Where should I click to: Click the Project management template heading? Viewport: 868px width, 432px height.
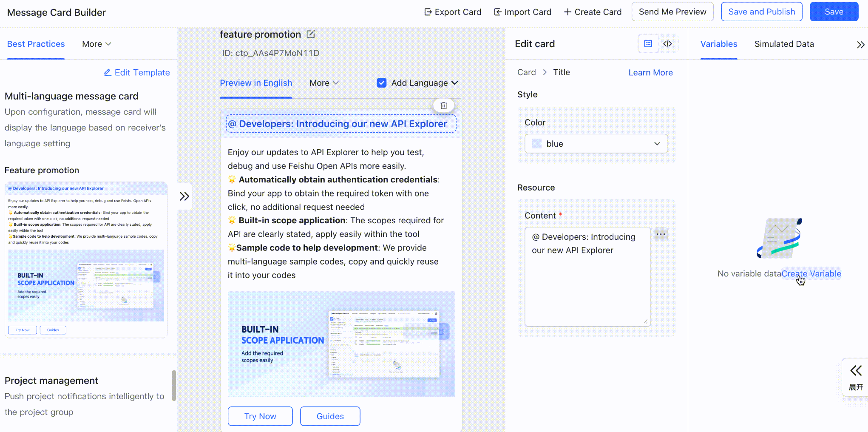click(51, 381)
